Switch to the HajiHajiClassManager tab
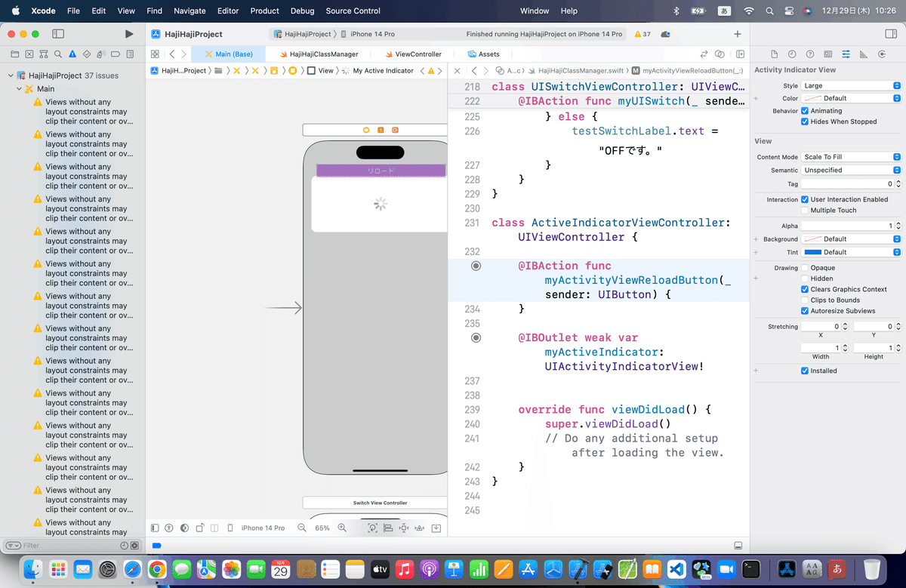Viewport: 906px width, 588px height. (x=319, y=54)
